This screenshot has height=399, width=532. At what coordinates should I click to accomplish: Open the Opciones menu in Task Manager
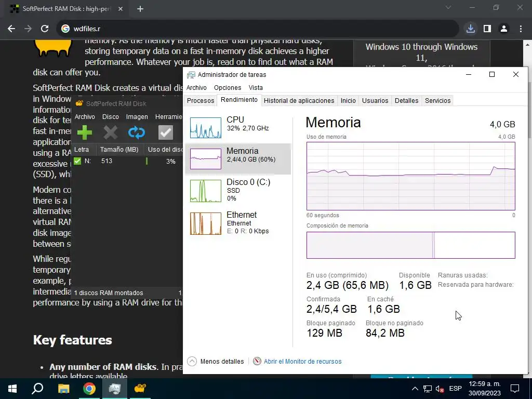tap(228, 87)
